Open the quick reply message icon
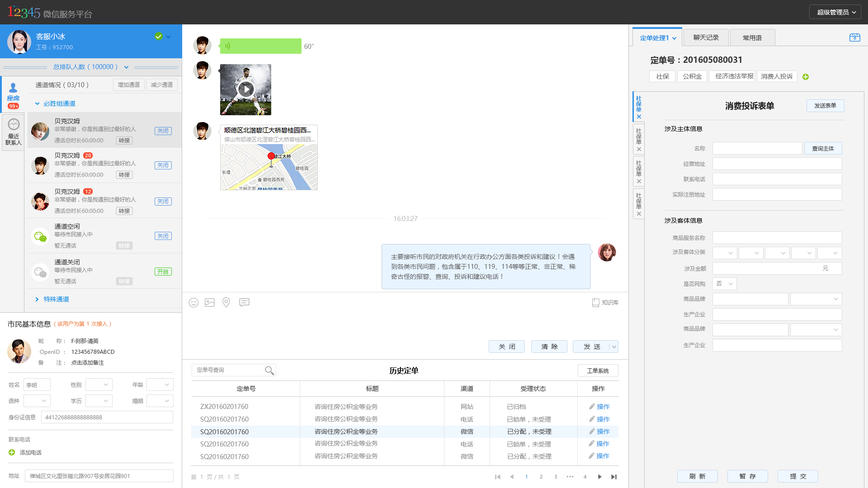 (244, 302)
